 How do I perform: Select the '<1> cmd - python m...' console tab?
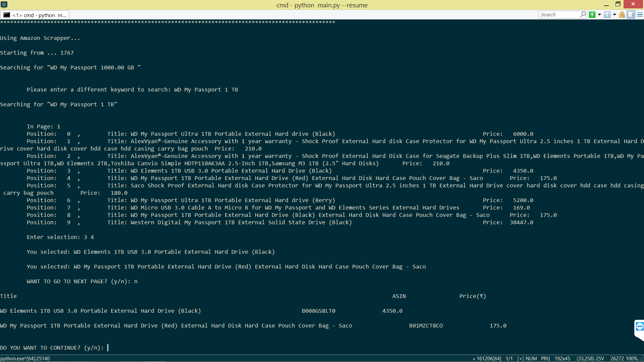(x=35, y=15)
